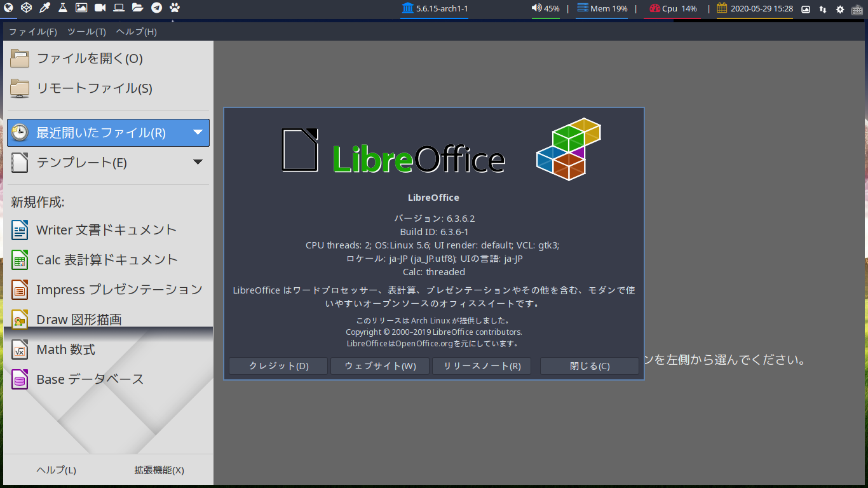
Task: Click the Calc: threaded line
Action: pyautogui.click(x=434, y=272)
